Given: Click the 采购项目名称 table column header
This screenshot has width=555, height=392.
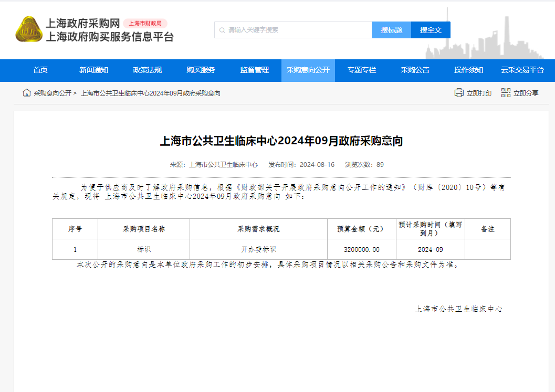Looking at the screenshot, I should click(x=144, y=229).
